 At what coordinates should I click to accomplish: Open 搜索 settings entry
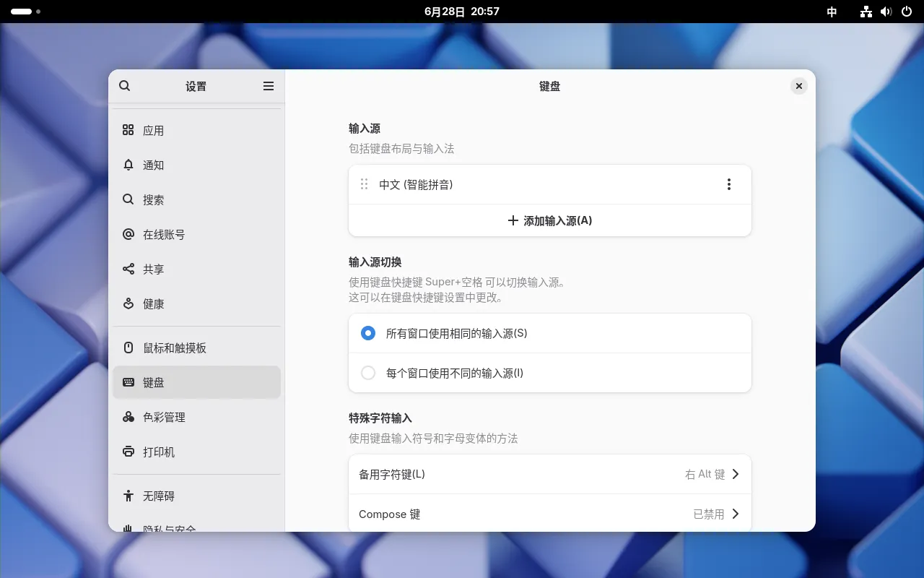click(x=196, y=199)
